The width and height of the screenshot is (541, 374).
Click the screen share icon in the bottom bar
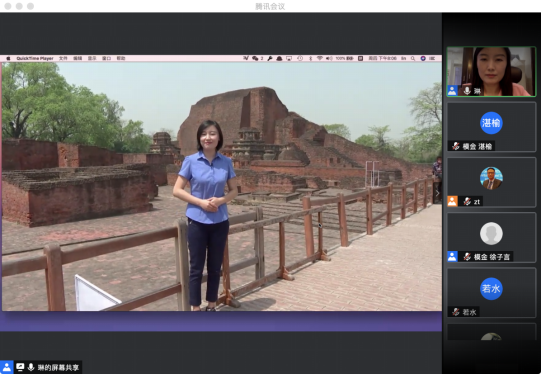pyautogui.click(x=20, y=367)
